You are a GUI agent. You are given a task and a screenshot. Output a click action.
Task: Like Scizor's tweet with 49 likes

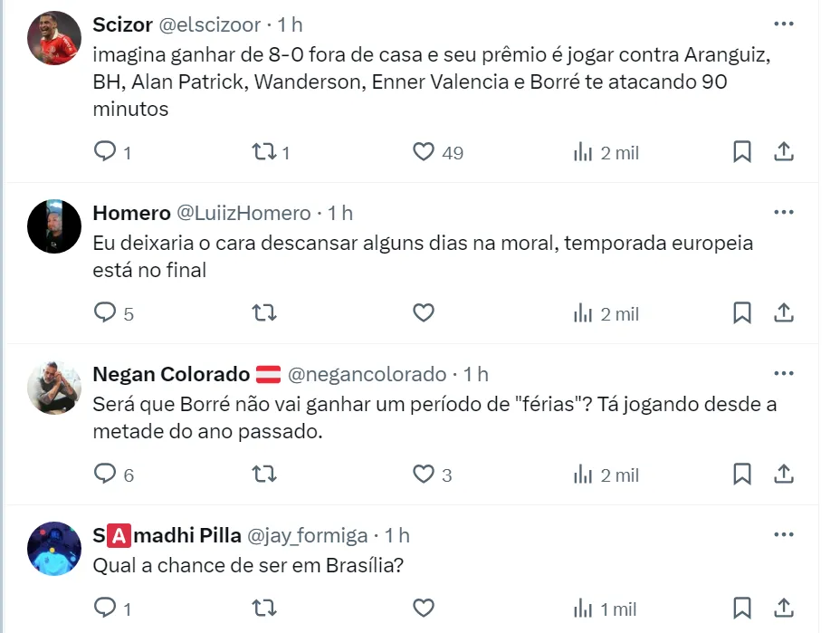click(423, 152)
